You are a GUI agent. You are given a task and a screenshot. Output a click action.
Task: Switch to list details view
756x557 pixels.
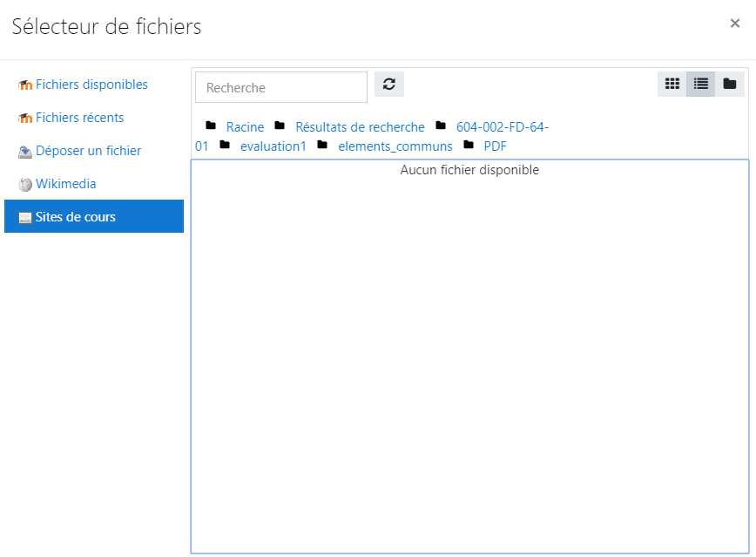click(700, 85)
